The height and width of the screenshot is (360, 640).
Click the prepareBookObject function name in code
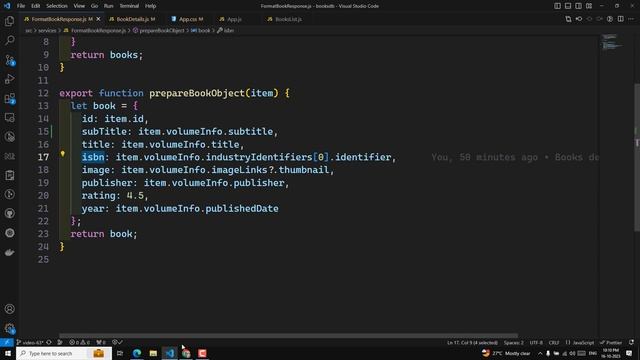tap(197, 93)
